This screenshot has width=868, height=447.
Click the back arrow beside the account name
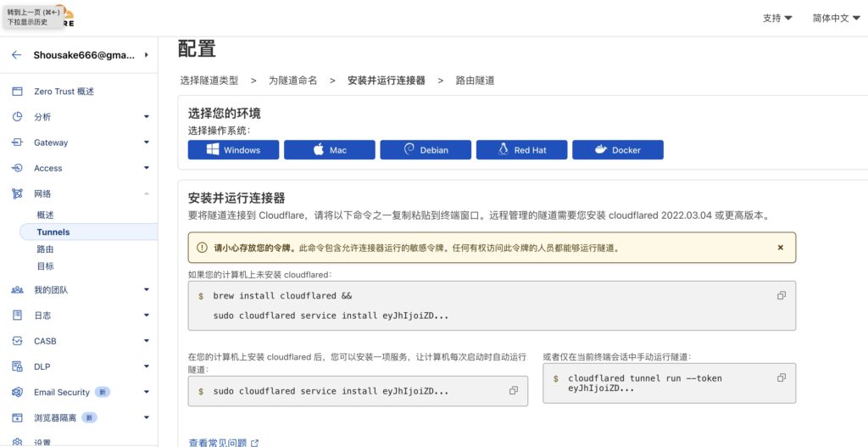click(17, 55)
